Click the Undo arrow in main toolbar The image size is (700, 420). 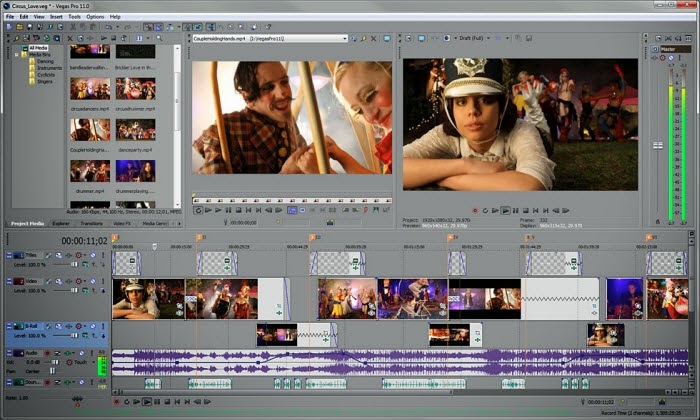[x=108, y=27]
